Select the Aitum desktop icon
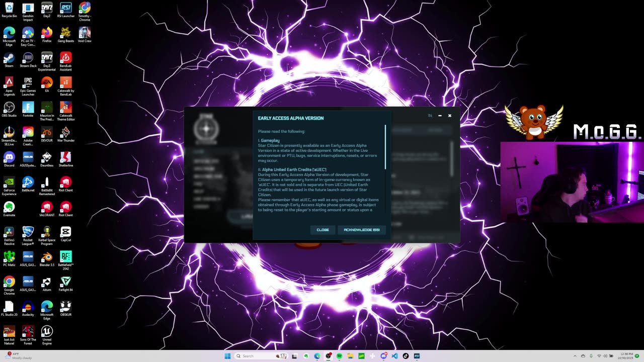Viewport: 644px width, 362px height. click(x=47, y=284)
